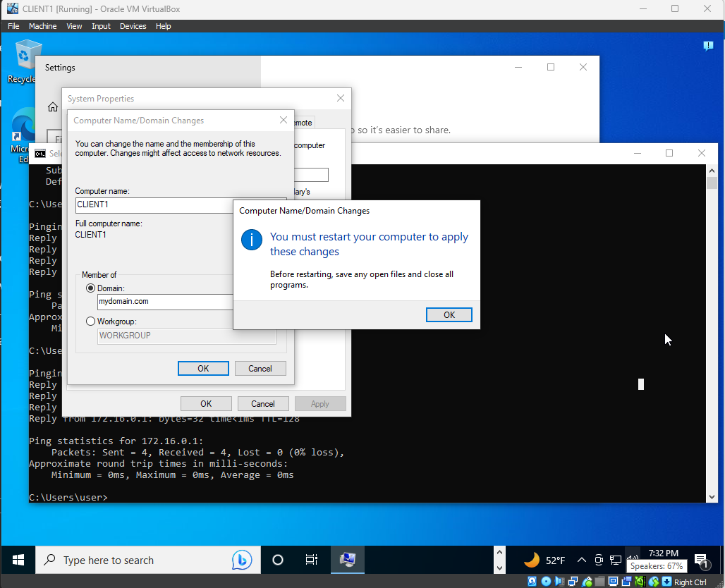Screen dimensions: 725x588
Task: Open the Bing search icon in taskbar
Action: click(242, 559)
